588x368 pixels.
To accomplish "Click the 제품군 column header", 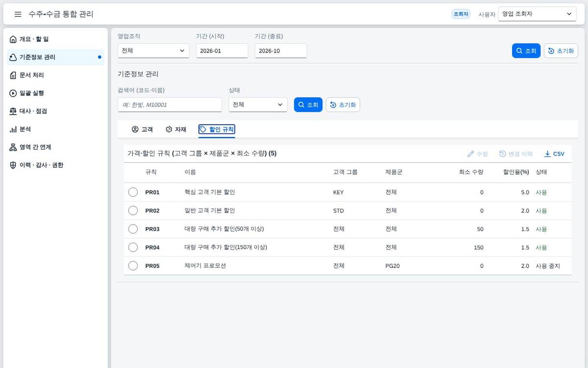I will click(394, 172).
